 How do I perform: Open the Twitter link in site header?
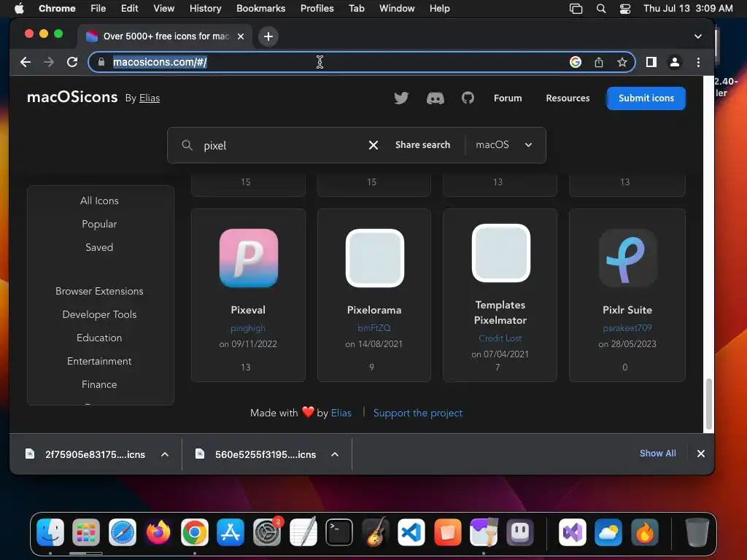(401, 98)
